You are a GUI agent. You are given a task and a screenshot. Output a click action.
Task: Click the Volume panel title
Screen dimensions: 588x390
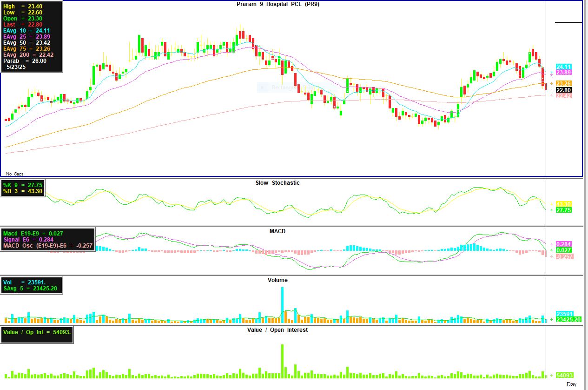tap(277, 280)
